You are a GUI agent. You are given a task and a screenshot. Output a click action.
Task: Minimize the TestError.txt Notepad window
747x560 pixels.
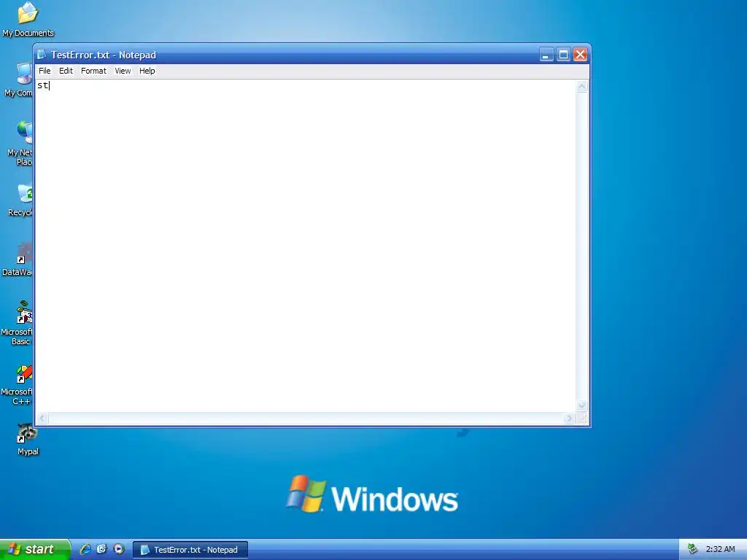(x=546, y=55)
